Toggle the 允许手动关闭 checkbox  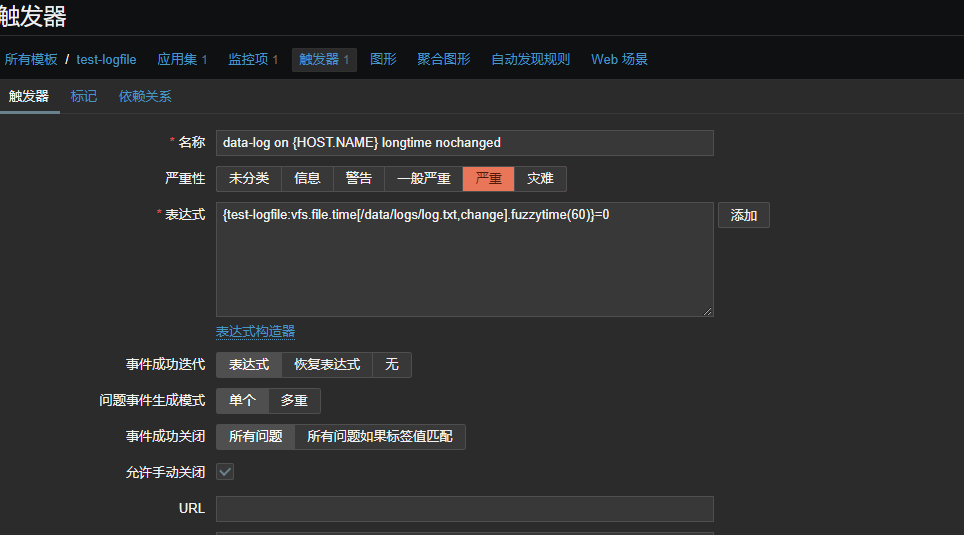click(x=225, y=472)
